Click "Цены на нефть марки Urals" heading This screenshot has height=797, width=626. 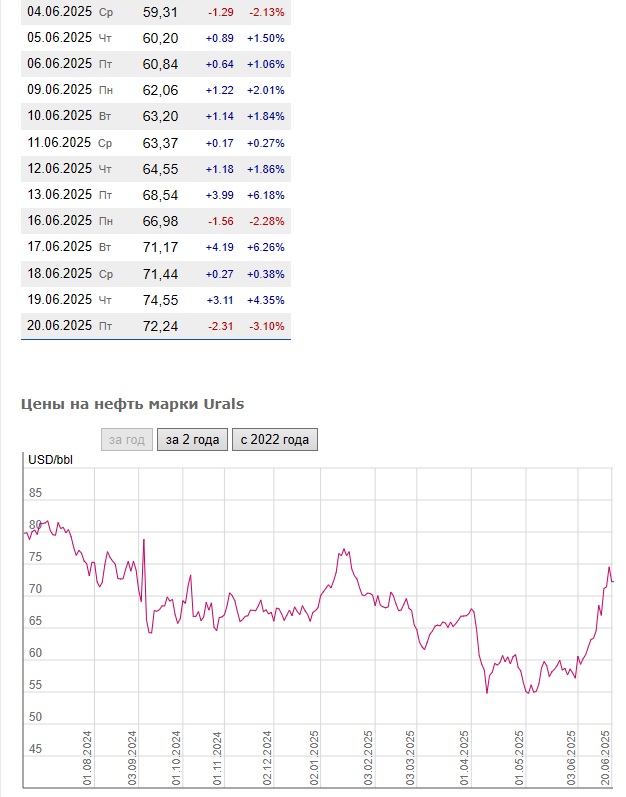132,404
